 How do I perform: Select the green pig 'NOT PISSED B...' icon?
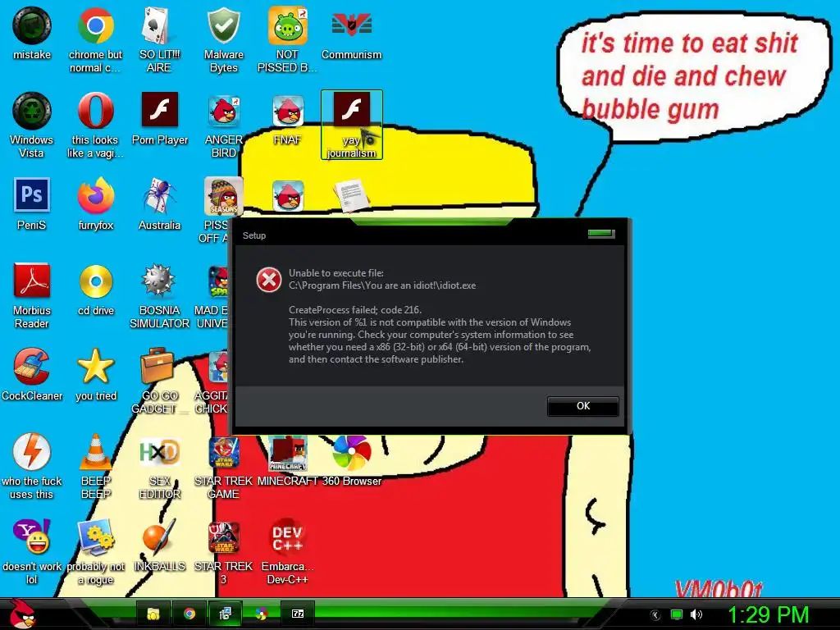point(287,40)
